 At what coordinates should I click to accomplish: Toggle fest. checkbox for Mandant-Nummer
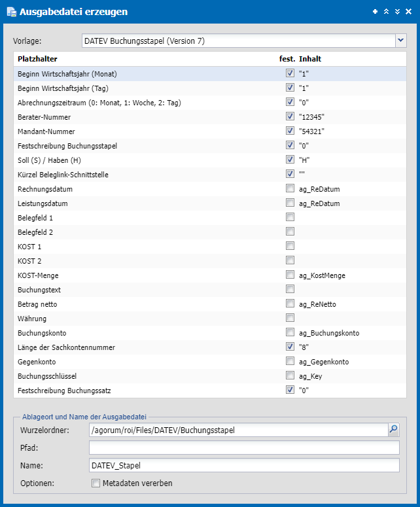[290, 131]
